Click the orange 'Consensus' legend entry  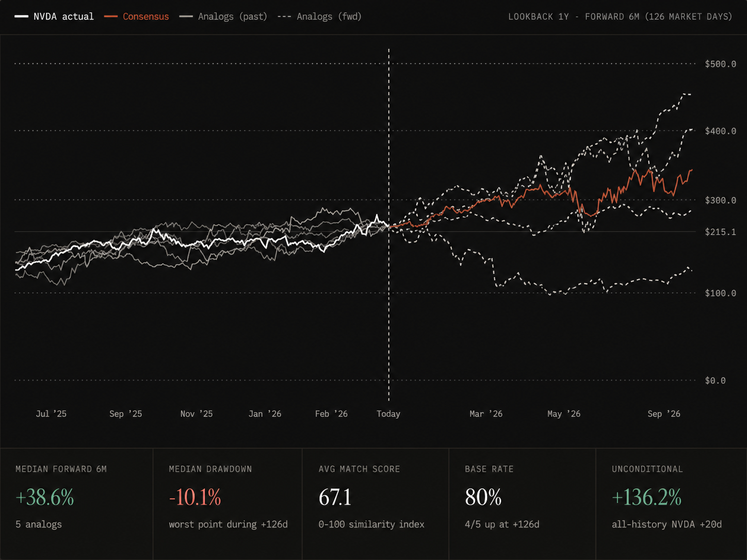(x=136, y=17)
